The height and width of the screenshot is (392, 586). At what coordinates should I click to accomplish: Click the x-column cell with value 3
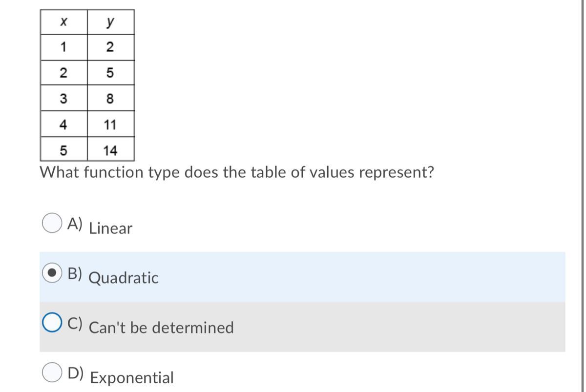click(63, 99)
